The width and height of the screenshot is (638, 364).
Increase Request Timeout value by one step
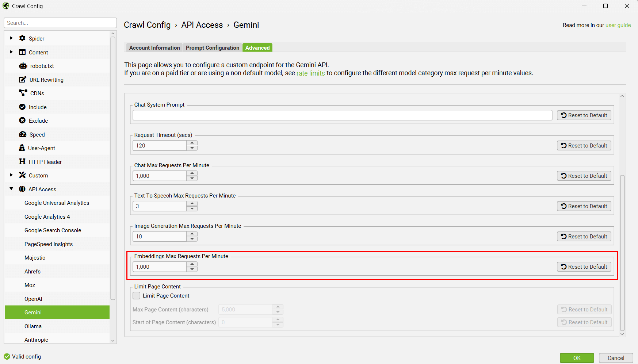[192, 143]
